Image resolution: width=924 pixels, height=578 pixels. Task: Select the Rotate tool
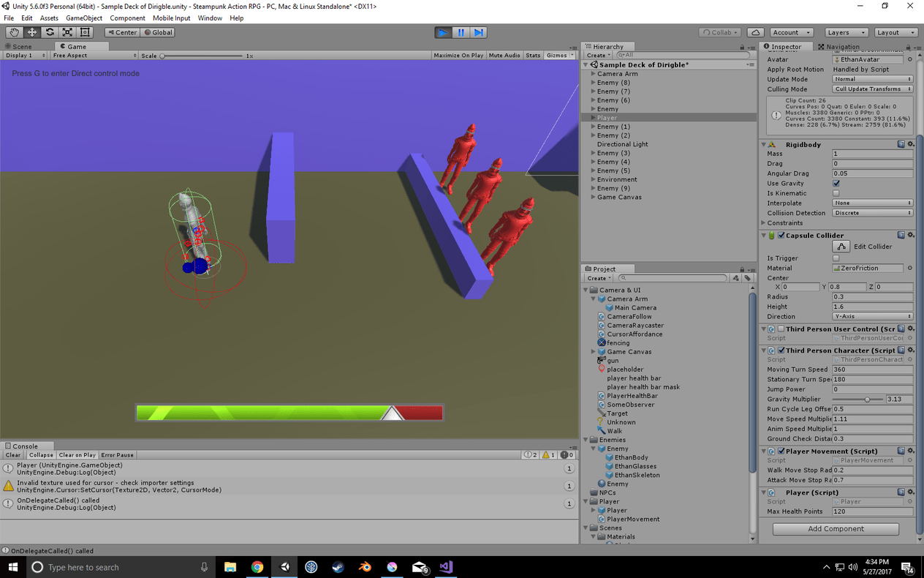tap(49, 32)
